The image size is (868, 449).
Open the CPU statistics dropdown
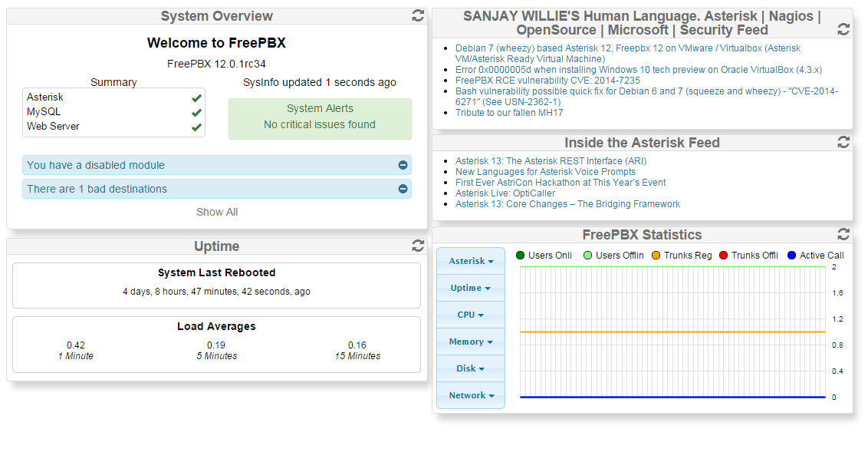tap(471, 315)
